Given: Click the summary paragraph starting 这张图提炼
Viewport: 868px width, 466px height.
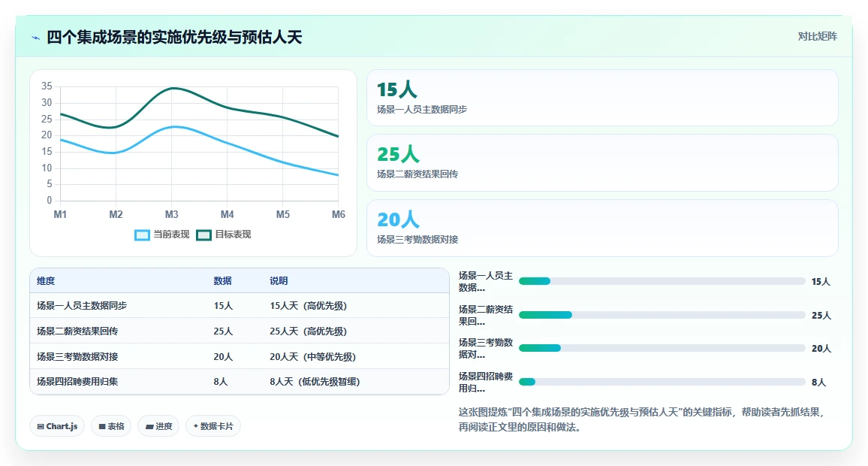Looking at the screenshot, I should point(642,419).
